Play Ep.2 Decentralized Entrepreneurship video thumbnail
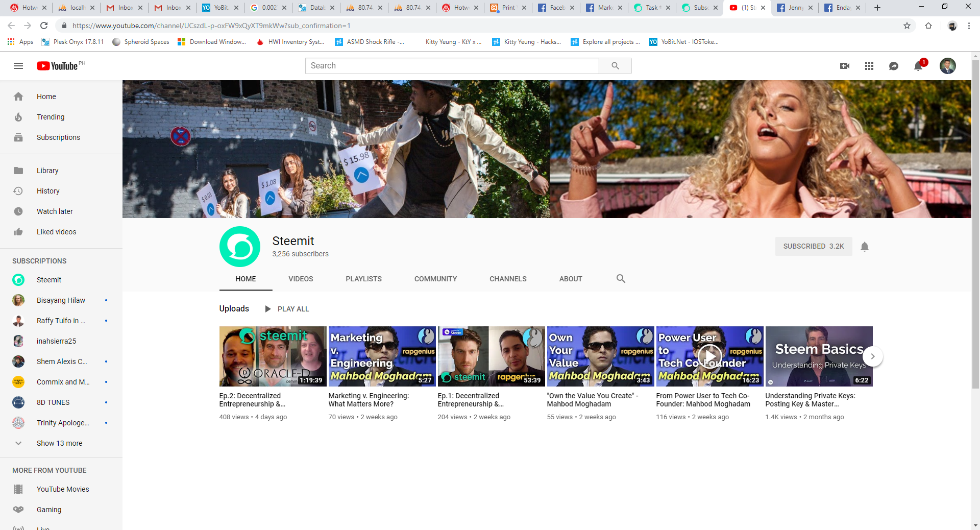This screenshot has height=530, width=980. tap(273, 356)
